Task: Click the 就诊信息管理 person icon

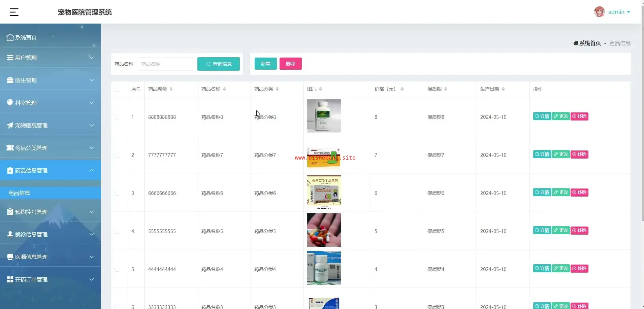Action: pos(10,234)
